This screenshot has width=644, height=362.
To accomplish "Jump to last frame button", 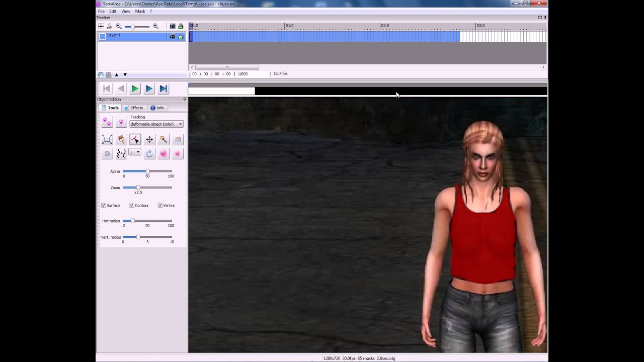I will [163, 89].
